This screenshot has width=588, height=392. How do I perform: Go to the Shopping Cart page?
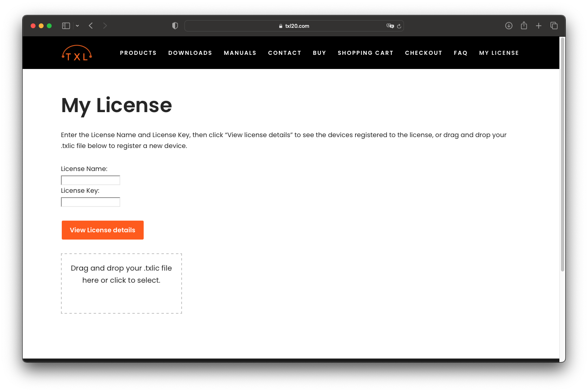(x=365, y=53)
